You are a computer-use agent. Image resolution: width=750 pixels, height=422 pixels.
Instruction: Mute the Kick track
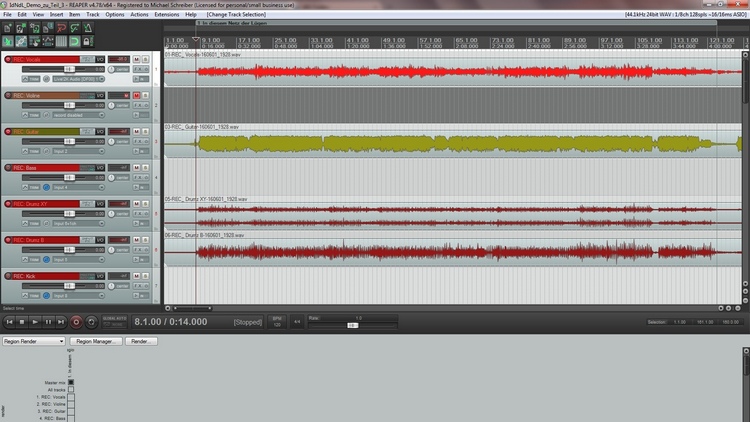tap(136, 276)
